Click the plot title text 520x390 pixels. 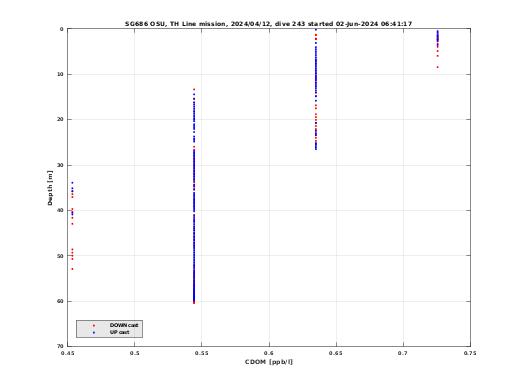point(268,24)
